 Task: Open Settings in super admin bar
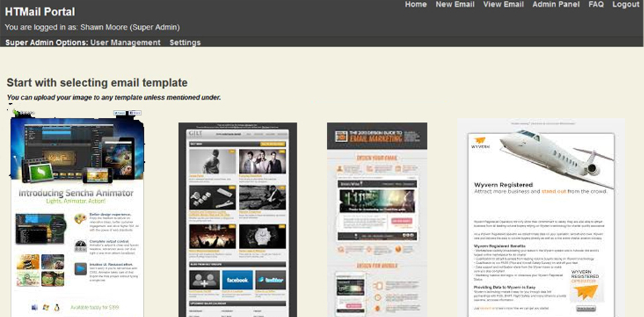click(184, 42)
